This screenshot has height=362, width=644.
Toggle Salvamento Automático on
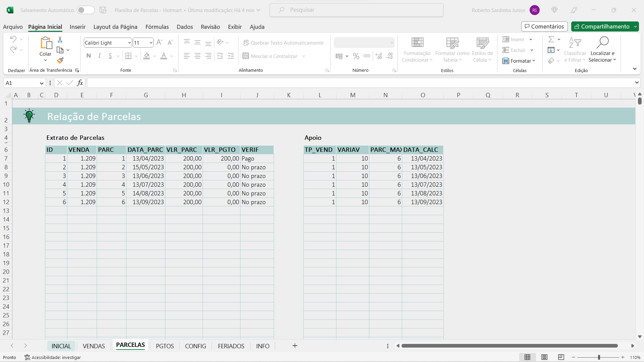pyautogui.click(x=86, y=10)
